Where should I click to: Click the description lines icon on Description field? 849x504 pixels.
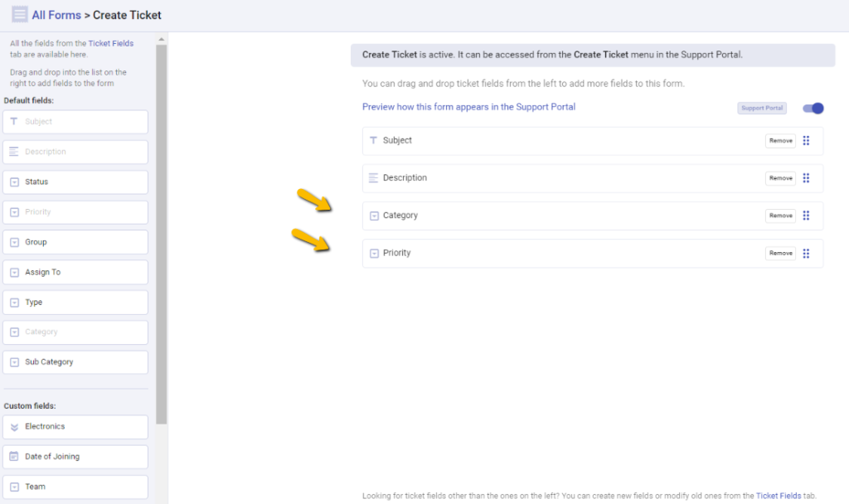pos(372,177)
